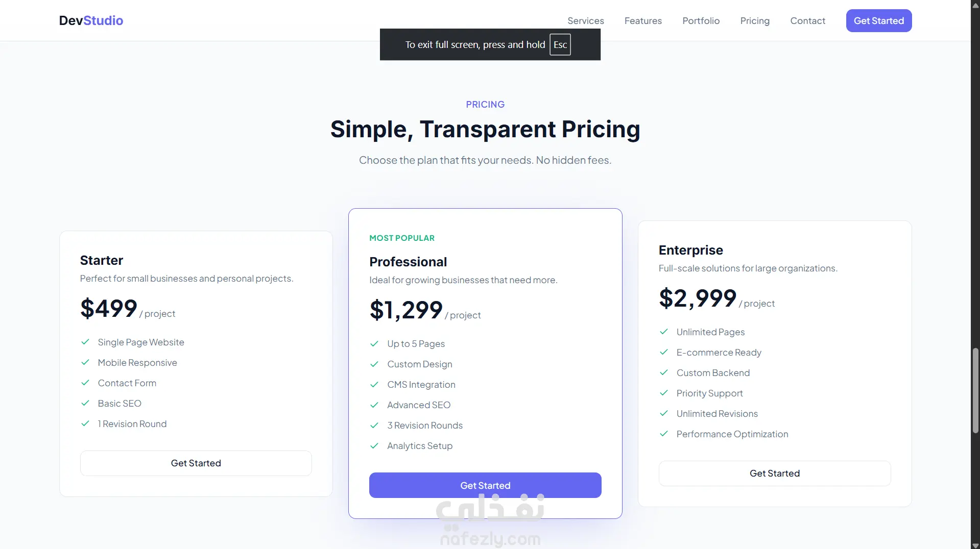Click the checkmark next to Custom Design
The height and width of the screenshot is (549, 980).
[374, 364]
